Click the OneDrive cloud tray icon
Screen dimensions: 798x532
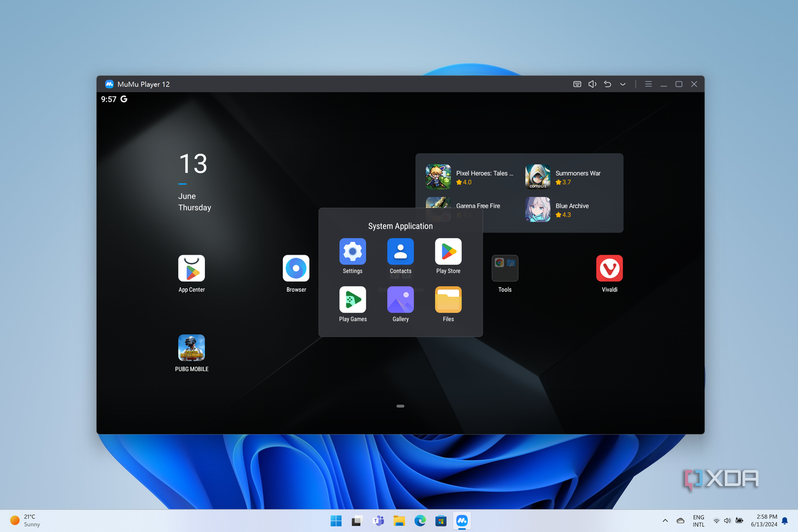(x=680, y=521)
